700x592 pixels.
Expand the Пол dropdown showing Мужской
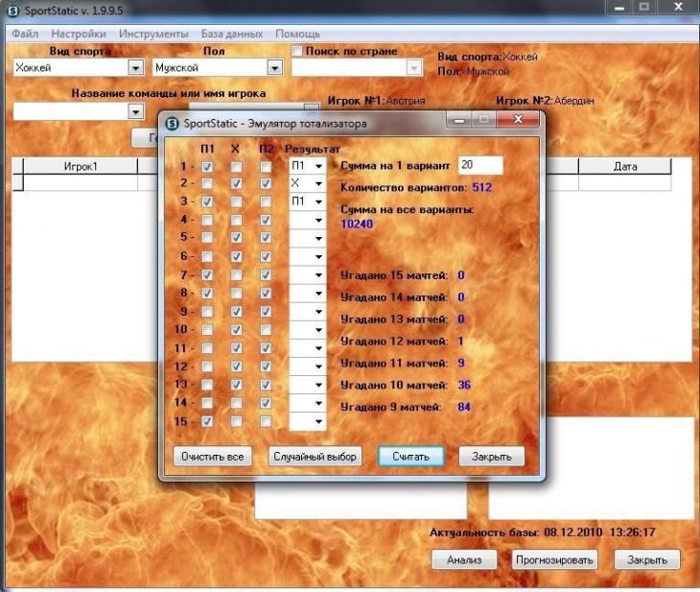(274, 68)
